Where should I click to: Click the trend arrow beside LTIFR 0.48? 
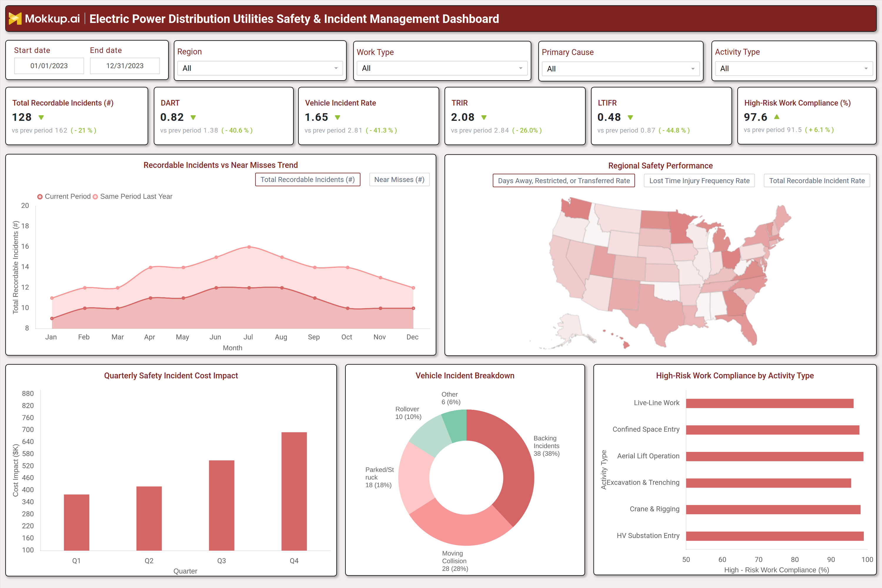coord(630,117)
